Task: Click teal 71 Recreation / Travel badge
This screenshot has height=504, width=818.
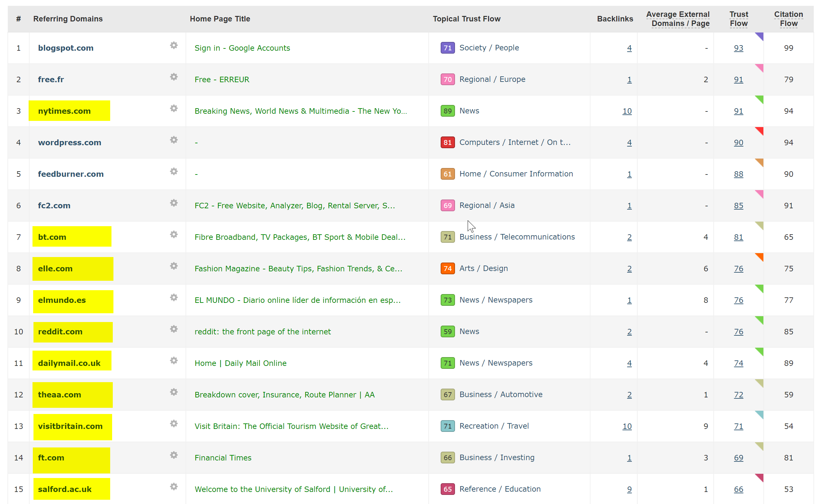Action: pos(448,426)
